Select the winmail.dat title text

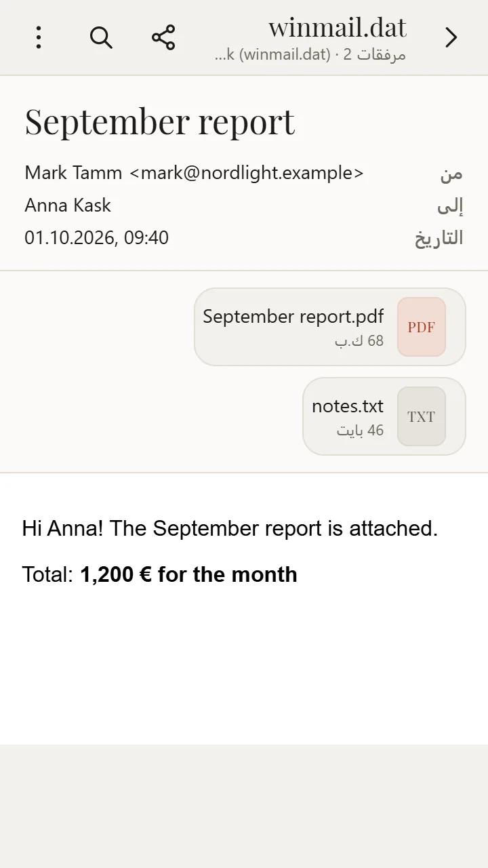tap(338, 27)
